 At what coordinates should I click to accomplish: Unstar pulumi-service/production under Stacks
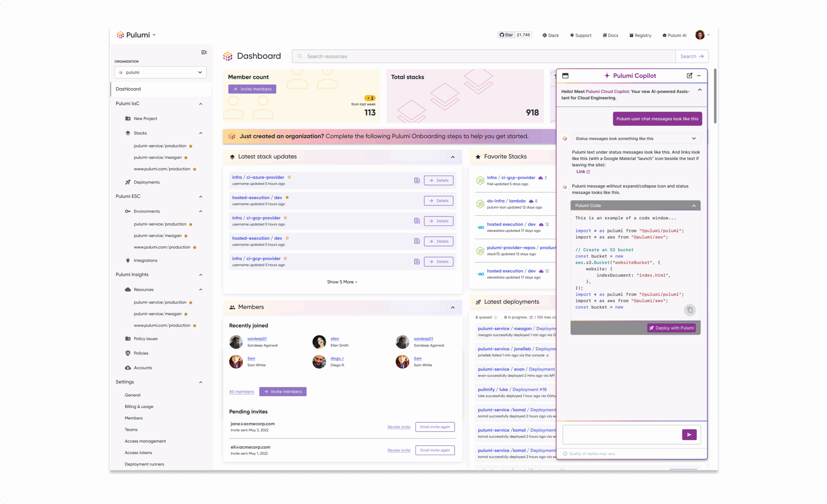pos(191,146)
